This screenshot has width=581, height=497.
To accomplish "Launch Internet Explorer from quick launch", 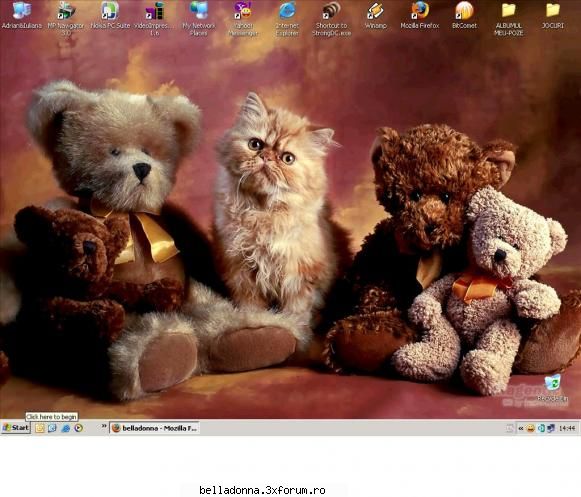I will tap(66, 428).
